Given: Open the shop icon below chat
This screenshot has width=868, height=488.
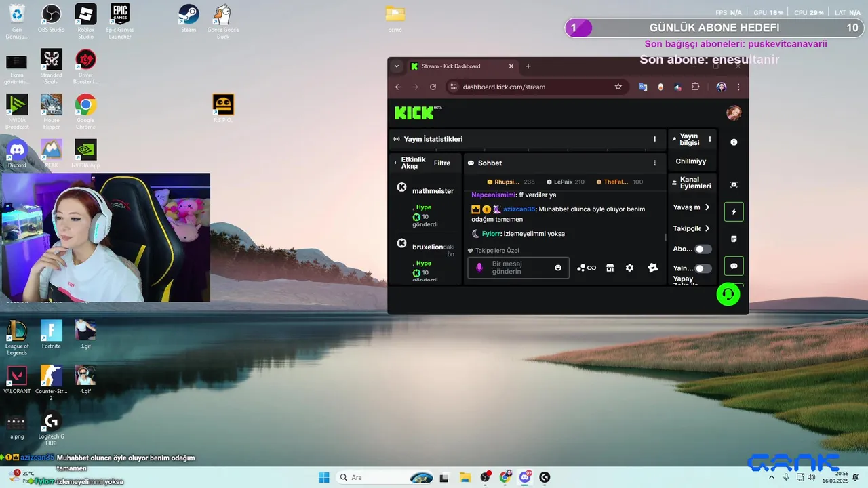Looking at the screenshot, I should point(610,268).
